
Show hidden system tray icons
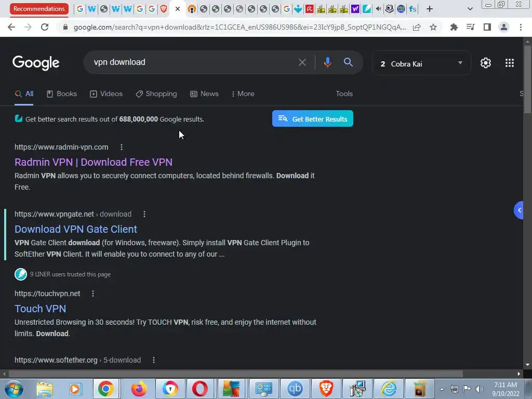442,389
